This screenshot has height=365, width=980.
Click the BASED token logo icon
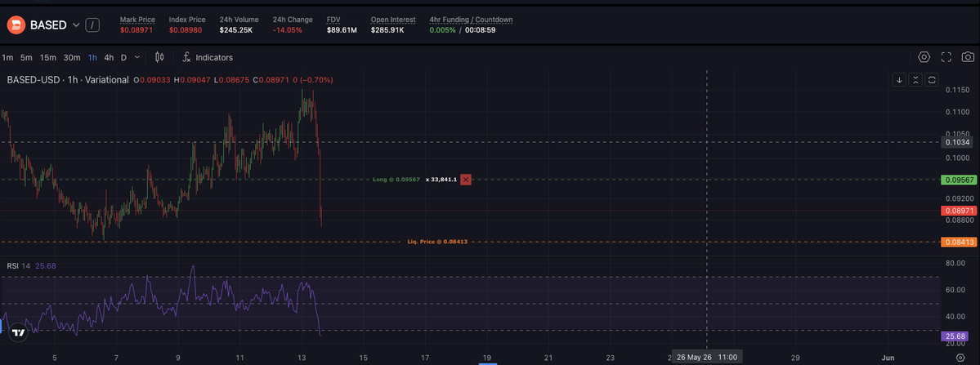16,25
